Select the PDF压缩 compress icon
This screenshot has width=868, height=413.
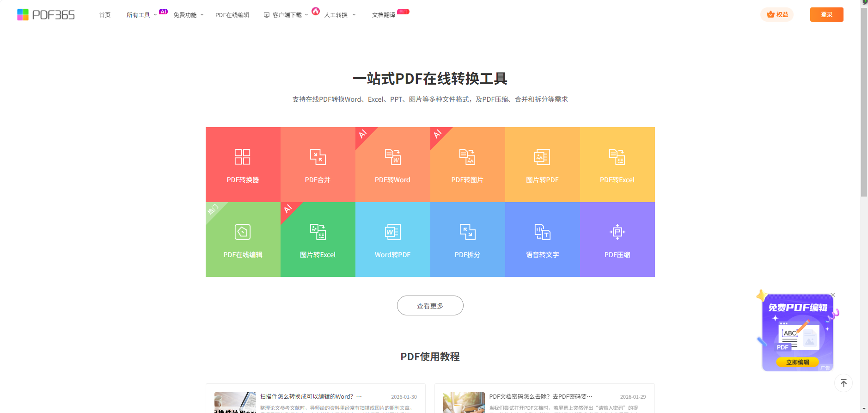[x=617, y=232]
